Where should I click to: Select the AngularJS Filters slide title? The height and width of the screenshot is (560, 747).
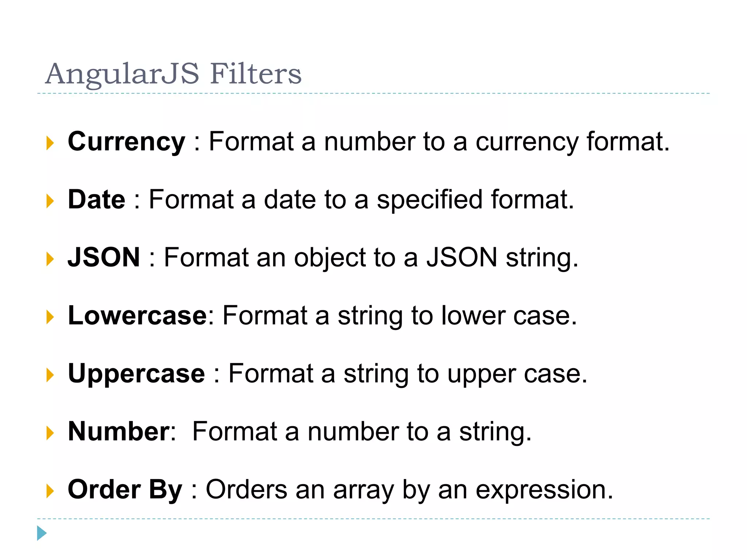tap(173, 74)
